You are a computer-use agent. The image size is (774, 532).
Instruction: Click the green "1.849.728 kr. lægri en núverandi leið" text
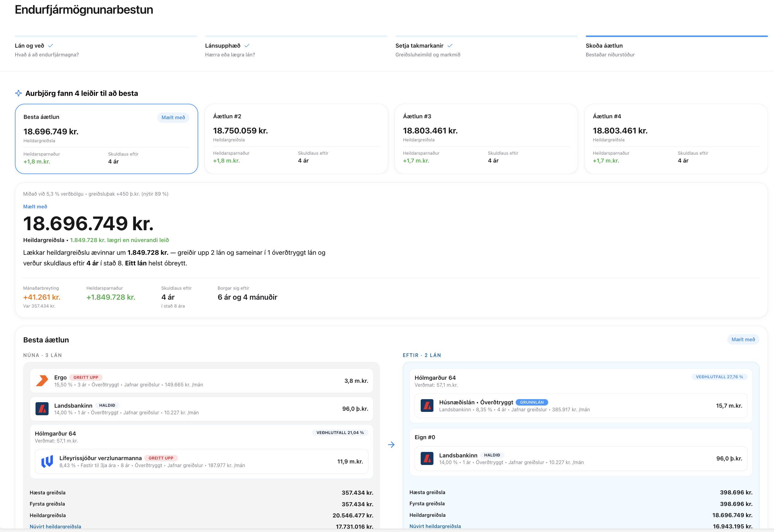(119, 240)
